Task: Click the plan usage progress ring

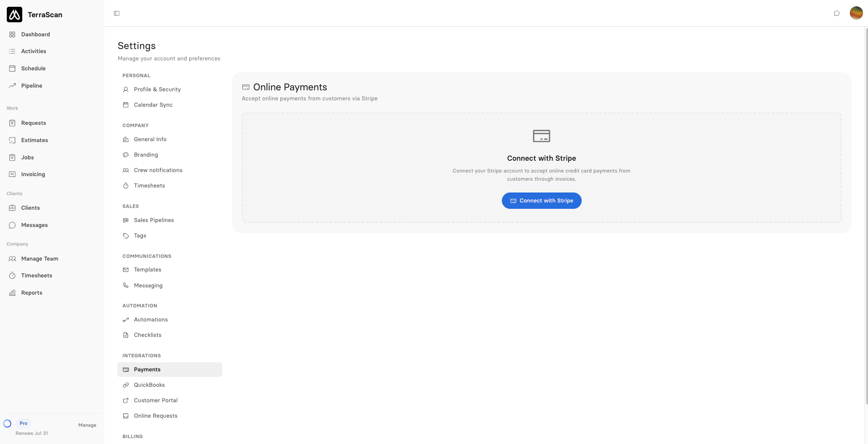Action: (7, 424)
